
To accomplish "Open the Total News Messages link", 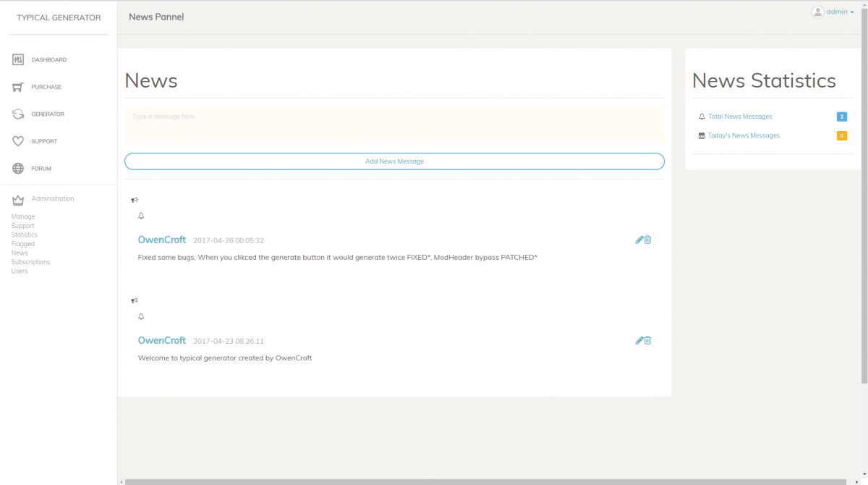I will [x=740, y=117].
